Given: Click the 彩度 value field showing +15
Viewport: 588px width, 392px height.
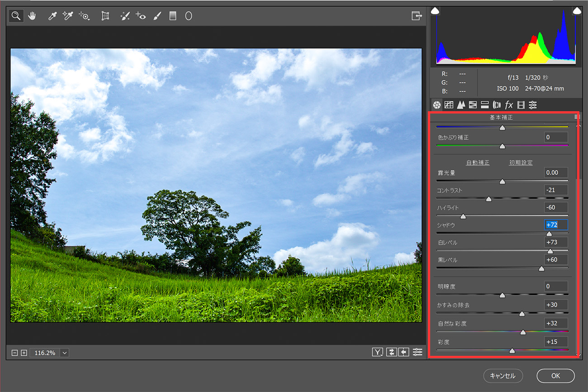Looking at the screenshot, I should [556, 342].
